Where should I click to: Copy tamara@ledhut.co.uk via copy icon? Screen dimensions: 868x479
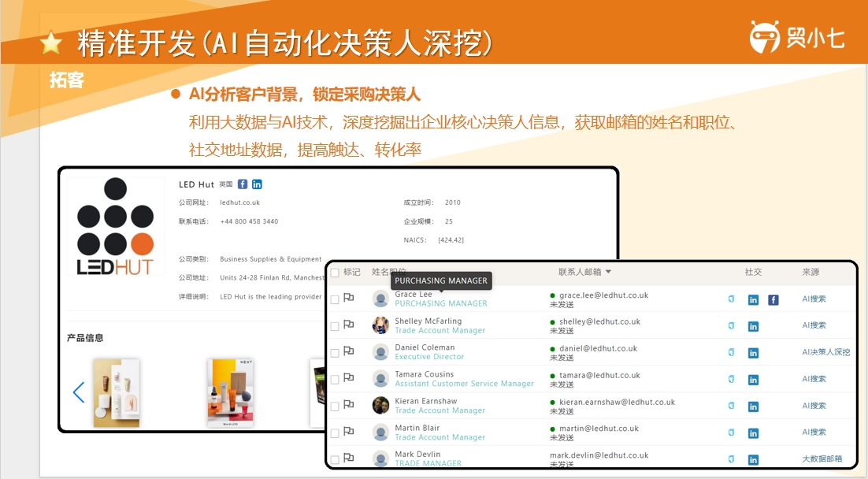(731, 379)
